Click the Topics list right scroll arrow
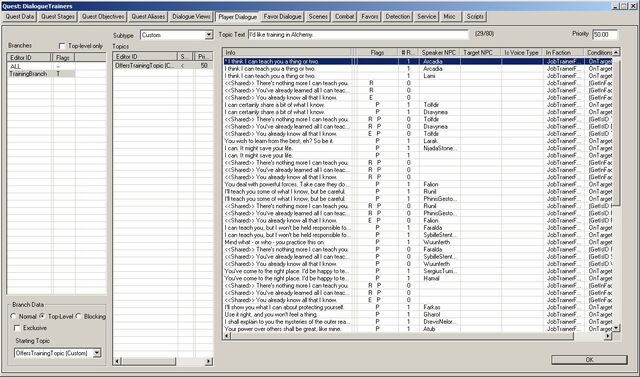The height and width of the screenshot is (377, 640). click(x=209, y=361)
